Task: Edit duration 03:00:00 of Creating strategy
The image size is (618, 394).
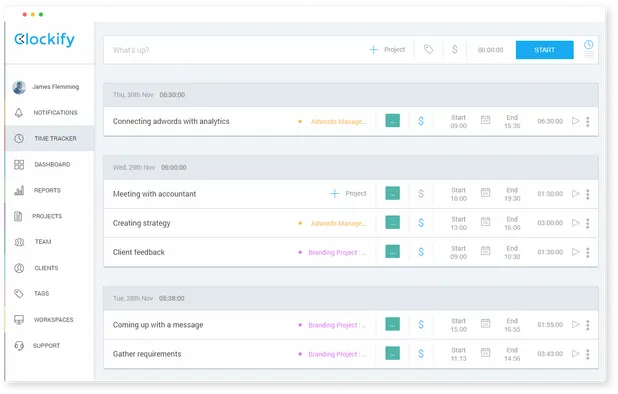Action: tap(550, 223)
